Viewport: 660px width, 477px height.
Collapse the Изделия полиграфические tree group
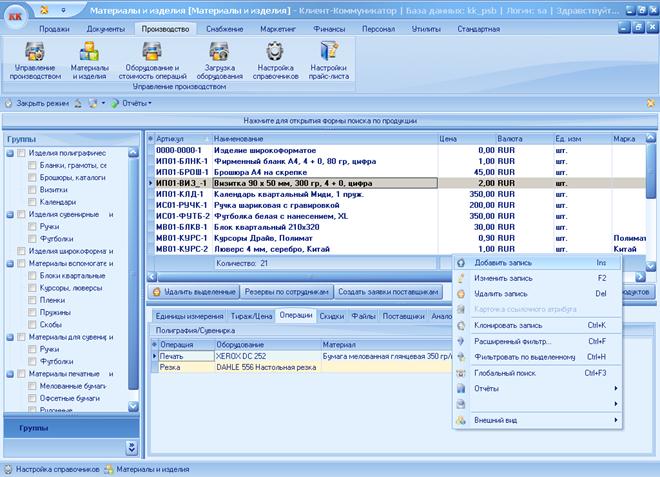11,153
